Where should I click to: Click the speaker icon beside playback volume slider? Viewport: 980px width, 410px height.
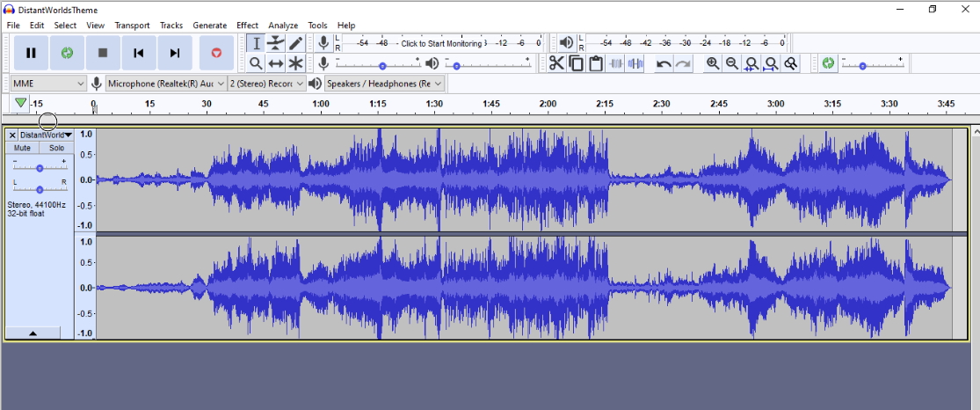point(432,63)
